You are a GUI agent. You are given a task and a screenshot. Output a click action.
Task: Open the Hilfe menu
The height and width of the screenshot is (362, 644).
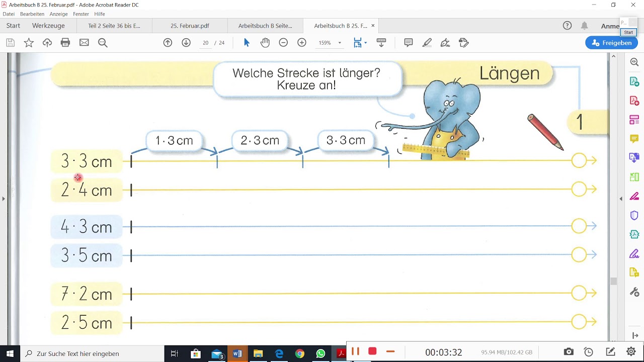tap(100, 14)
